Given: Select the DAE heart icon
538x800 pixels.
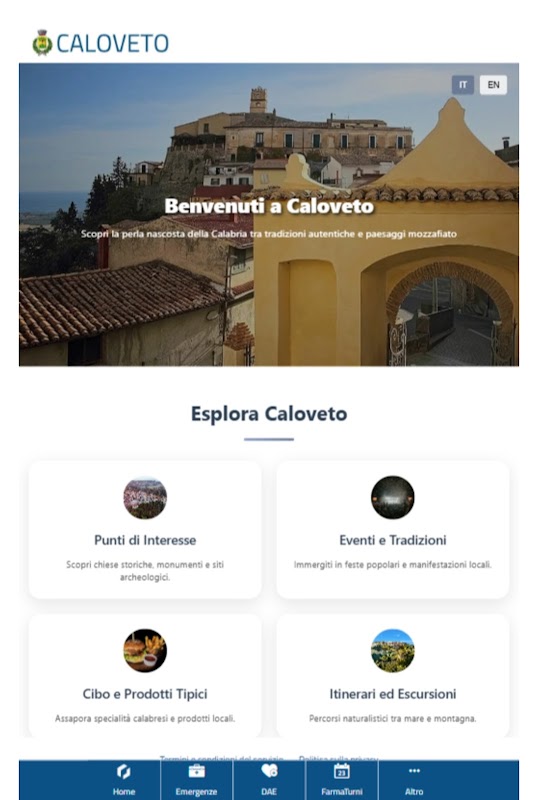Looking at the screenshot, I should pos(269,770).
